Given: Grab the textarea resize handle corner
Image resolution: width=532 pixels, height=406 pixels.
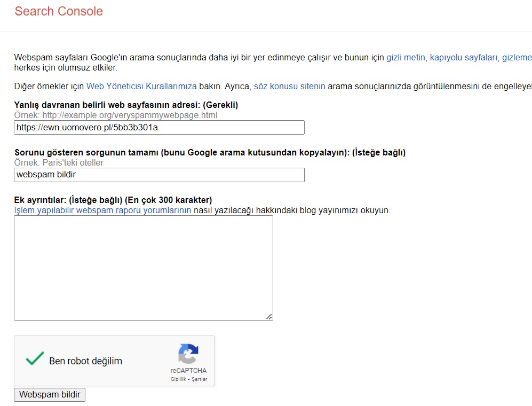Looking at the screenshot, I should [269, 317].
